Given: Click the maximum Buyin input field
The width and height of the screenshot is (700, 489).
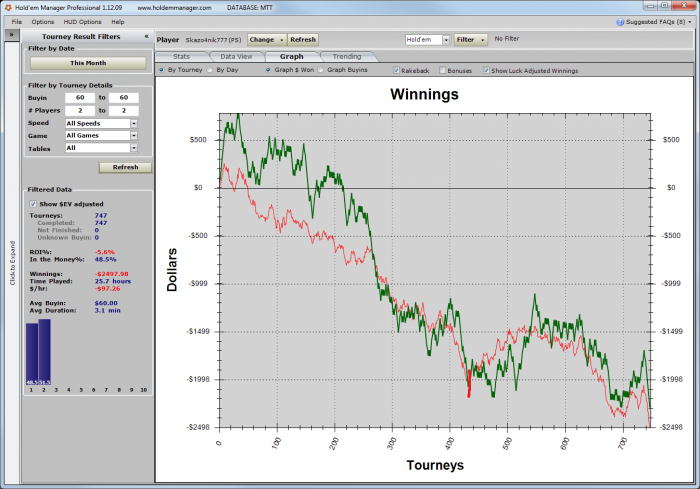Looking at the screenshot, I should pyautogui.click(x=124, y=98).
